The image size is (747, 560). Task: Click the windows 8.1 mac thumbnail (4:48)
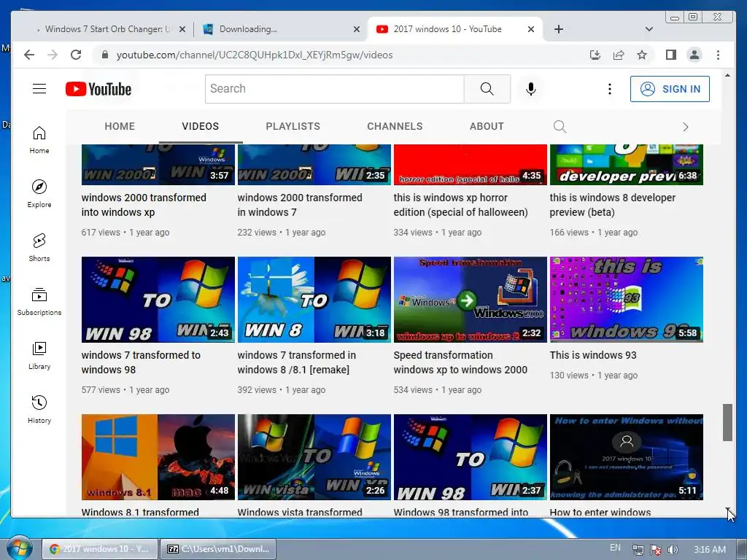click(158, 457)
